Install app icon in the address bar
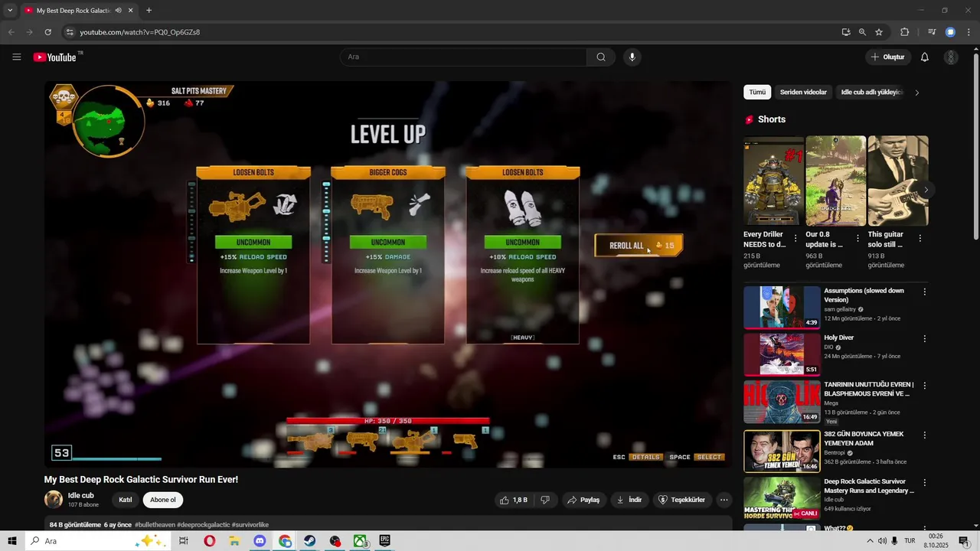980x551 pixels. point(845,32)
